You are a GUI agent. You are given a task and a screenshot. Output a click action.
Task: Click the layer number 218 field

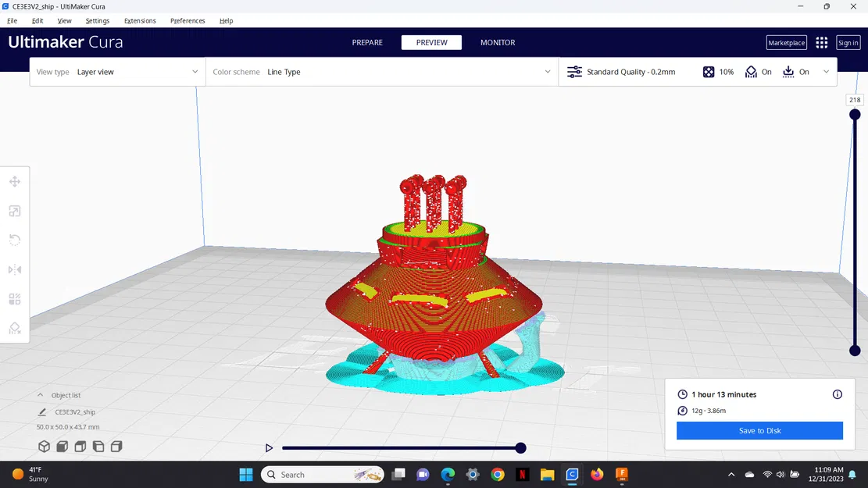coord(855,100)
